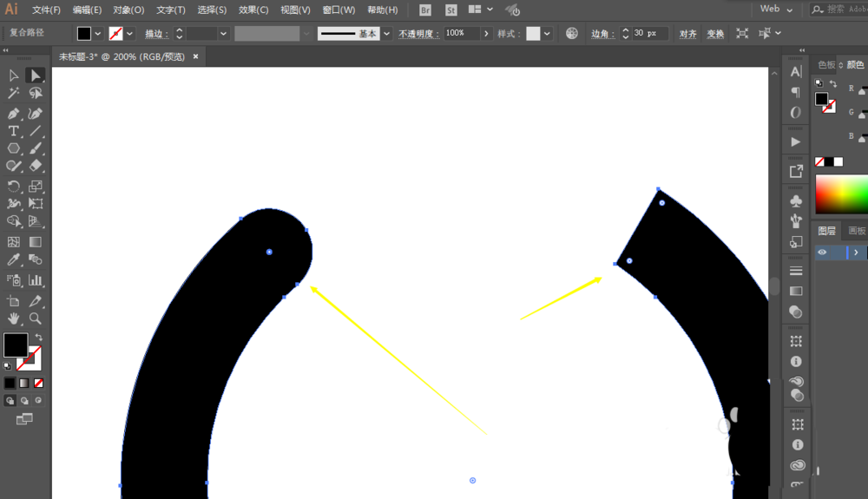Select the Mesh tool
The height and width of the screenshot is (499, 868).
click(14, 242)
